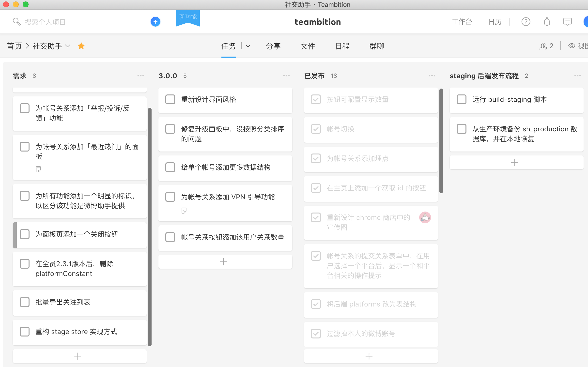Open notifications bell icon

(x=546, y=22)
